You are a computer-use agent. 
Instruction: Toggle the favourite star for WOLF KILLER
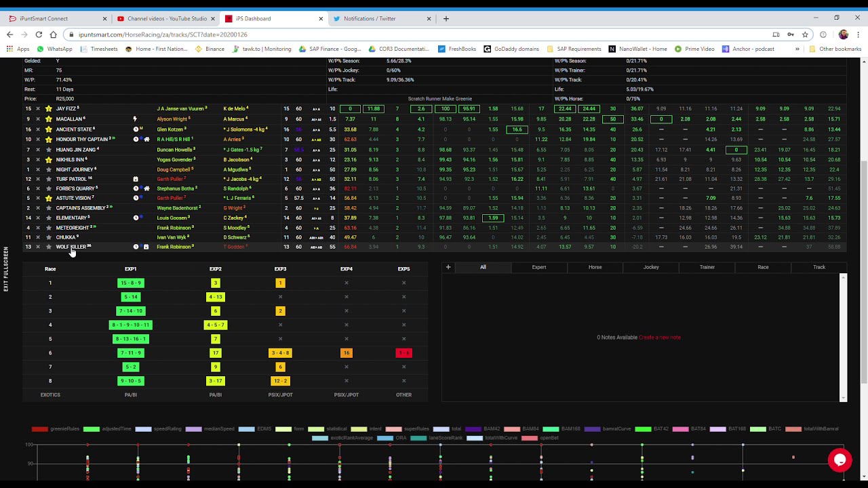click(x=48, y=247)
